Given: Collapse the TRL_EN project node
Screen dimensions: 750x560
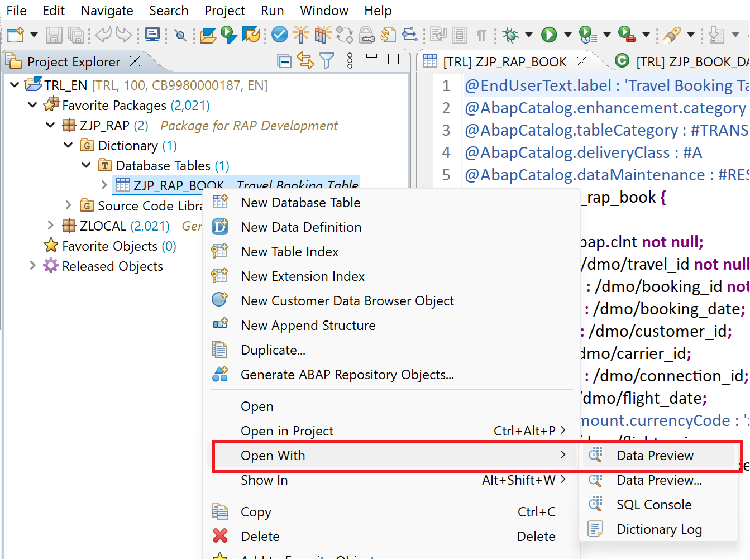Looking at the screenshot, I should click(15, 85).
